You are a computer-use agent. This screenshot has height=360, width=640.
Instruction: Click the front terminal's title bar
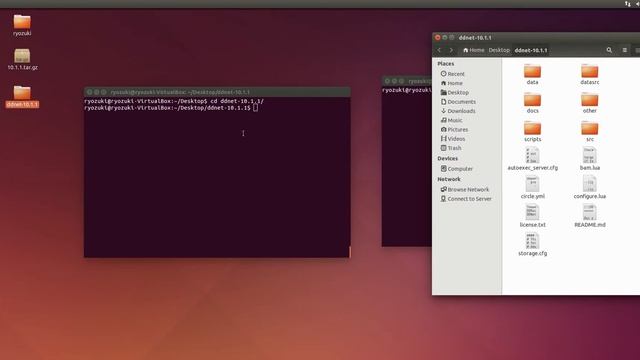tap(217, 92)
